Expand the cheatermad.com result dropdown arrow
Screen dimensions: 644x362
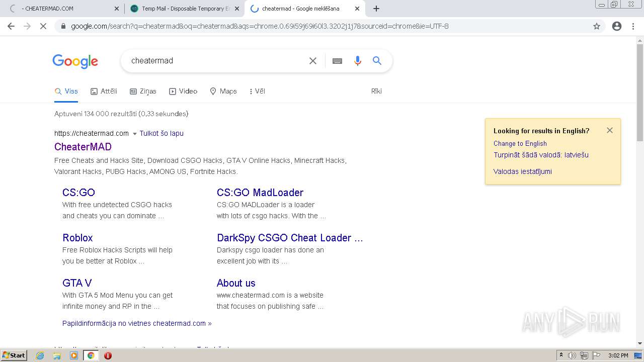pyautogui.click(x=134, y=134)
